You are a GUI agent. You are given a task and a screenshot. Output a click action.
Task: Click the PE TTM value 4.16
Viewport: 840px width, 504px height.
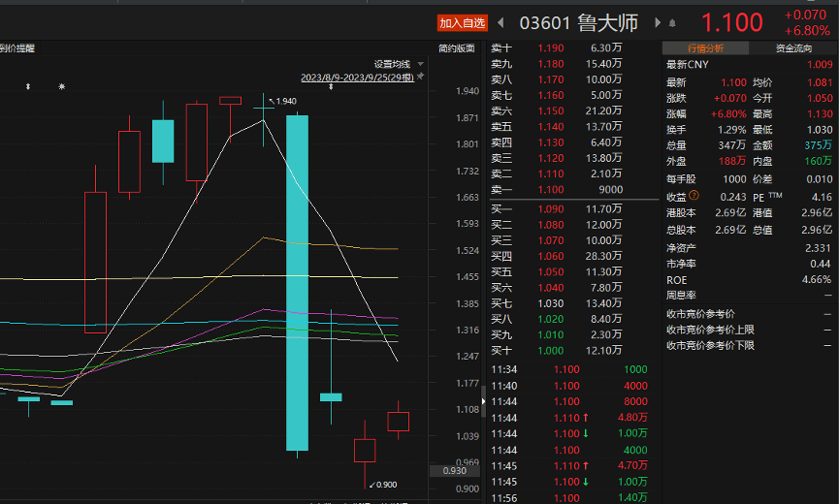coord(822,197)
